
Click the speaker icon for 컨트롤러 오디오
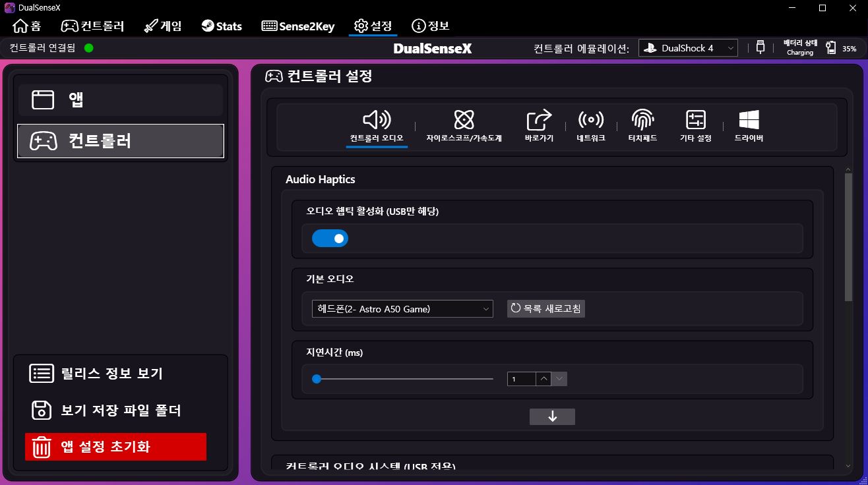point(377,120)
